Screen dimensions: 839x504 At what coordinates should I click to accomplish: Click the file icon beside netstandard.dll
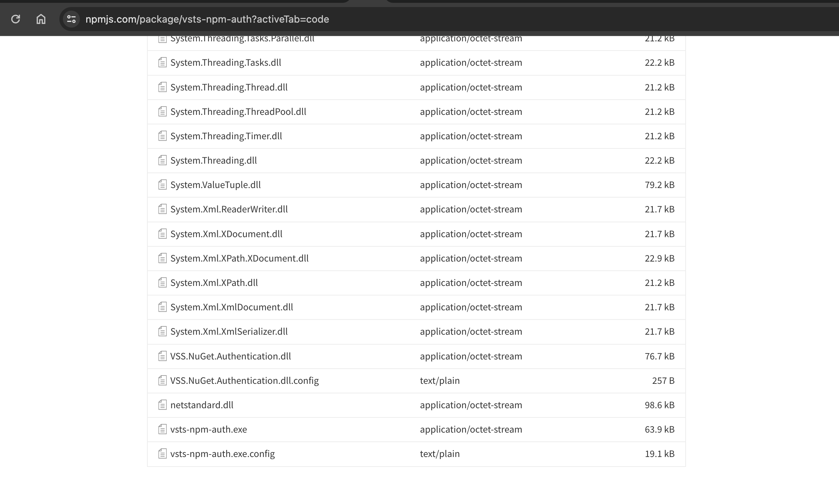tap(162, 405)
